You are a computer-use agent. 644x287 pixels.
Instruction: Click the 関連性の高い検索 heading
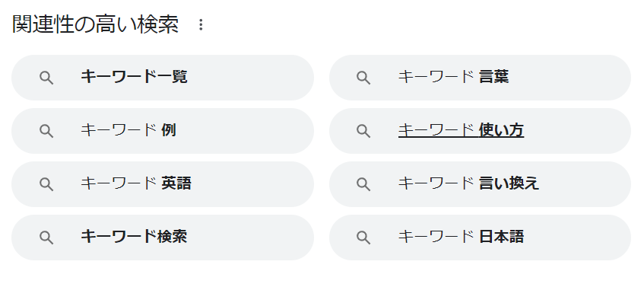[95, 25]
